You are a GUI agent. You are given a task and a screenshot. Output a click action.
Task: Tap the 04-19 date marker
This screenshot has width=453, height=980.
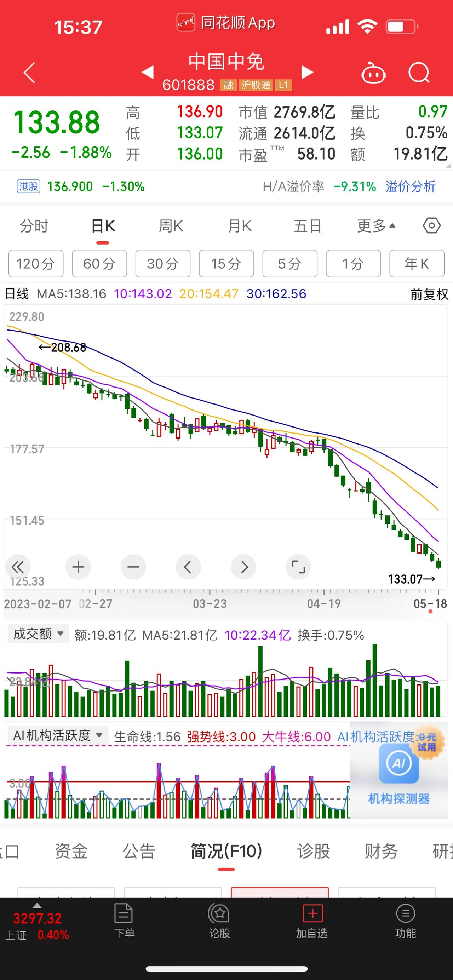(x=324, y=603)
